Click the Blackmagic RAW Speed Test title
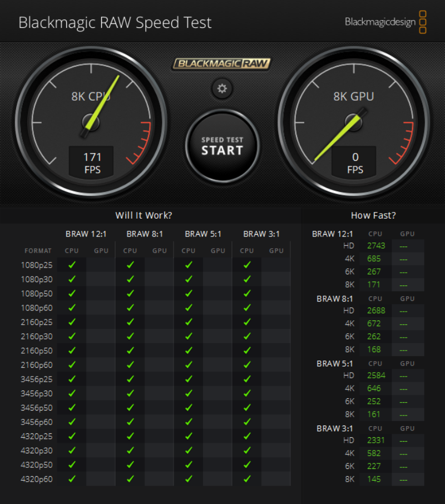This screenshot has width=445, height=504. point(115,23)
